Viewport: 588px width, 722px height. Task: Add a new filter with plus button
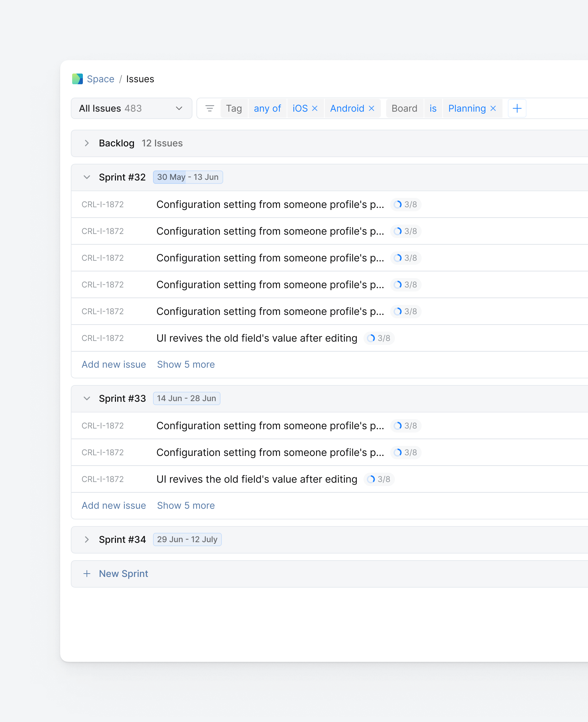(x=517, y=108)
